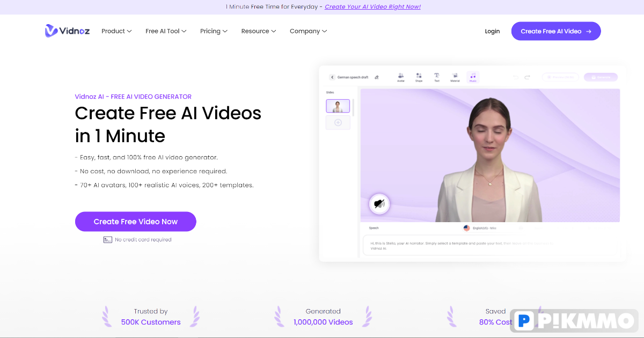Open Create Your AI Video Right Now link
The image size is (644, 338).
point(372,7)
